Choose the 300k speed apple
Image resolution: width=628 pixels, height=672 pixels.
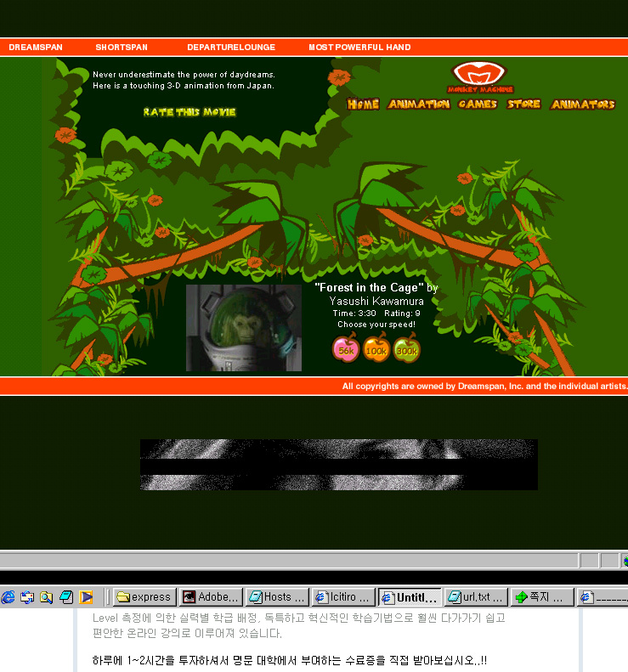click(406, 348)
